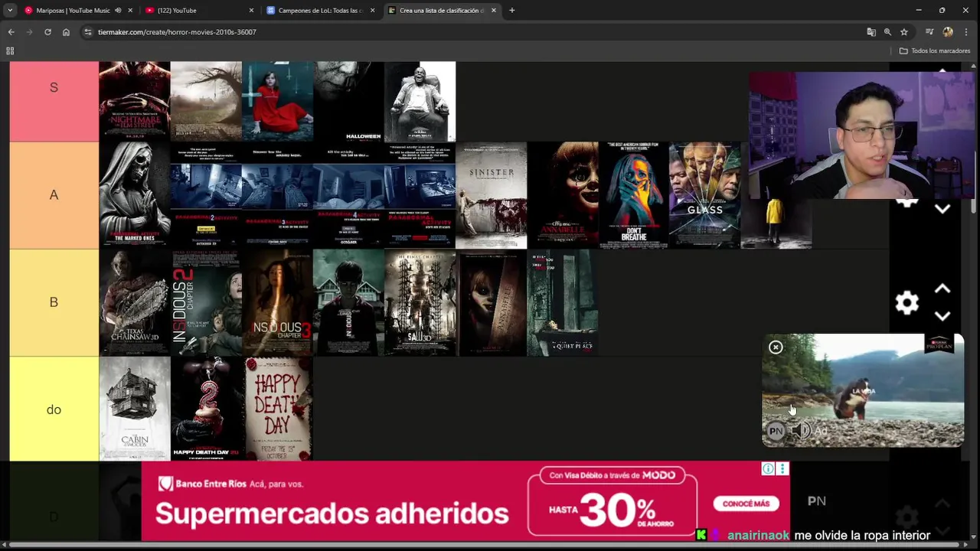Image resolution: width=980 pixels, height=551 pixels.
Task: Open the media control playlist icon
Action: 929,32
